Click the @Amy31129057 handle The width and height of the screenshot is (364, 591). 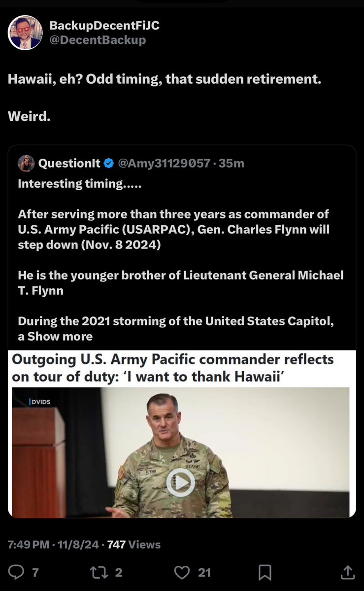pyautogui.click(x=164, y=163)
